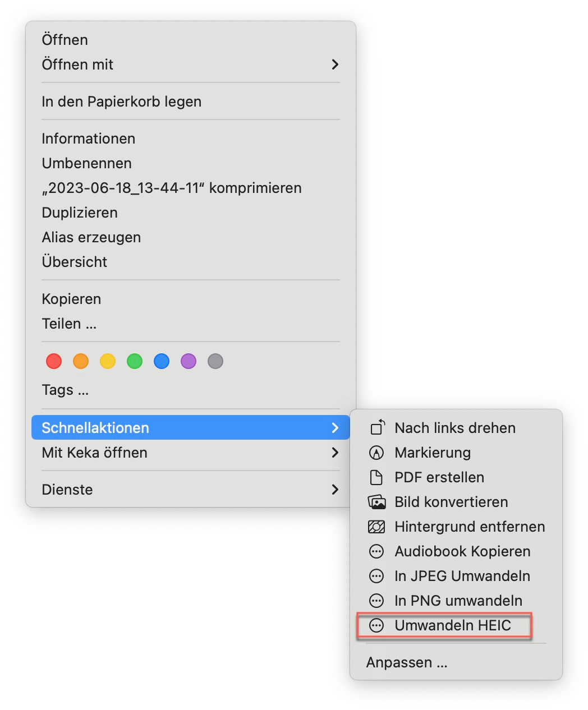The width and height of the screenshot is (588, 710).
Task: Apply the purple color tag
Action: click(189, 361)
